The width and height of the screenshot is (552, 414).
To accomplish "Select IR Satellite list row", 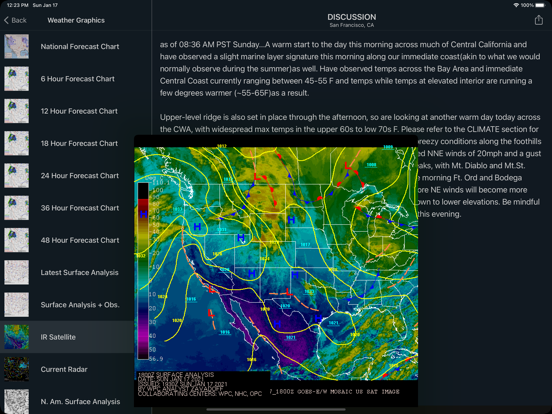I will coord(67,337).
